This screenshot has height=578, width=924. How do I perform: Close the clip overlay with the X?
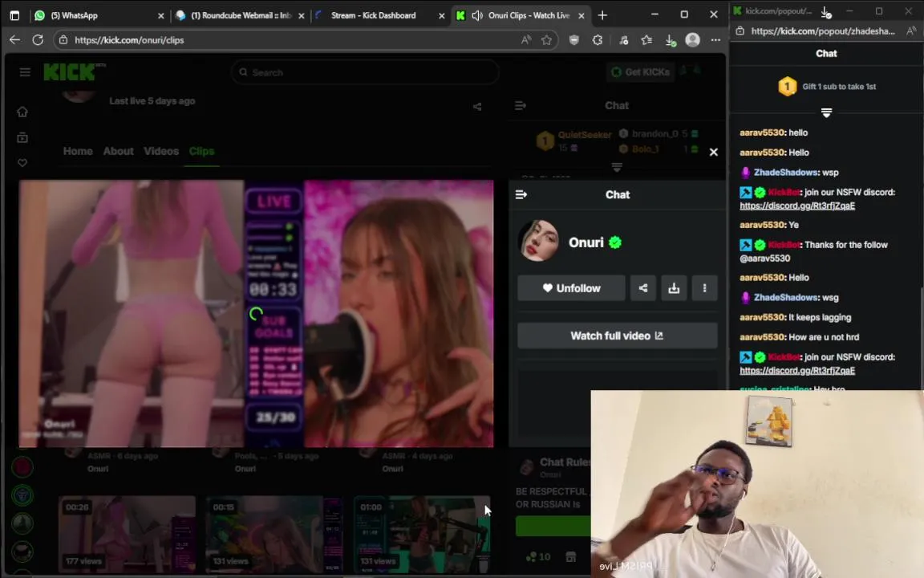coord(714,153)
